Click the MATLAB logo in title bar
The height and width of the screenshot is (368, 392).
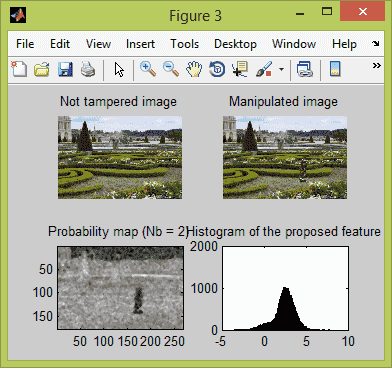(x=18, y=15)
